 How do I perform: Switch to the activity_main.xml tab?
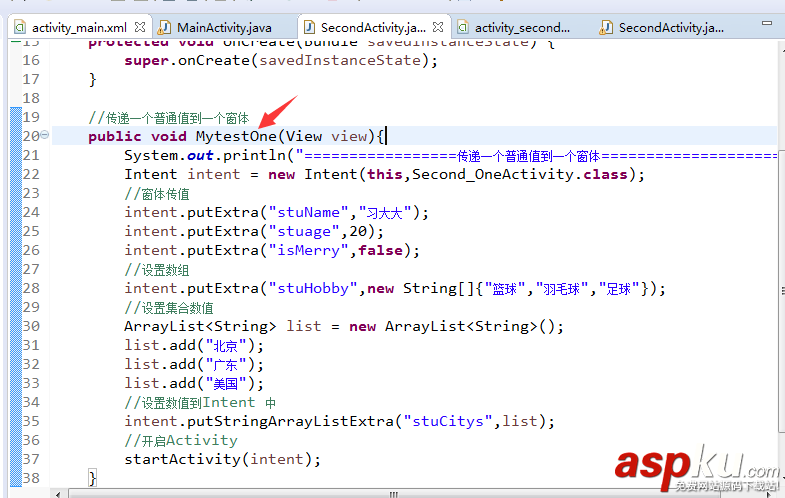click(x=80, y=28)
